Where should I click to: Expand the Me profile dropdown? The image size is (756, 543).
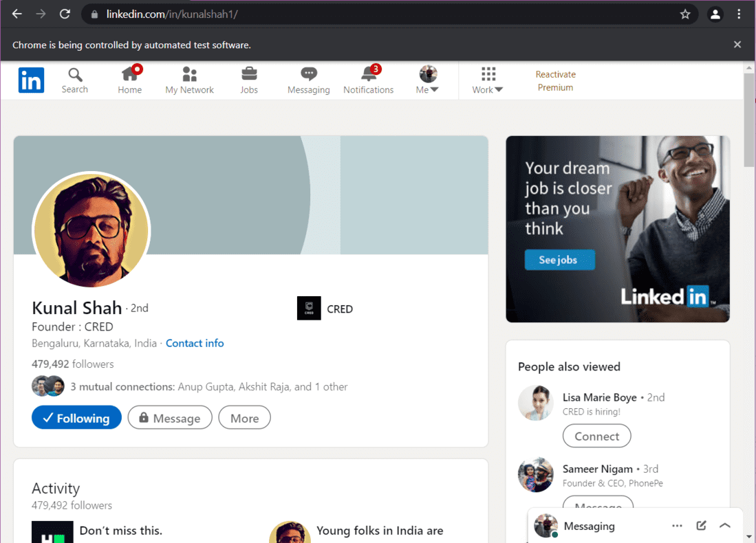(x=428, y=80)
